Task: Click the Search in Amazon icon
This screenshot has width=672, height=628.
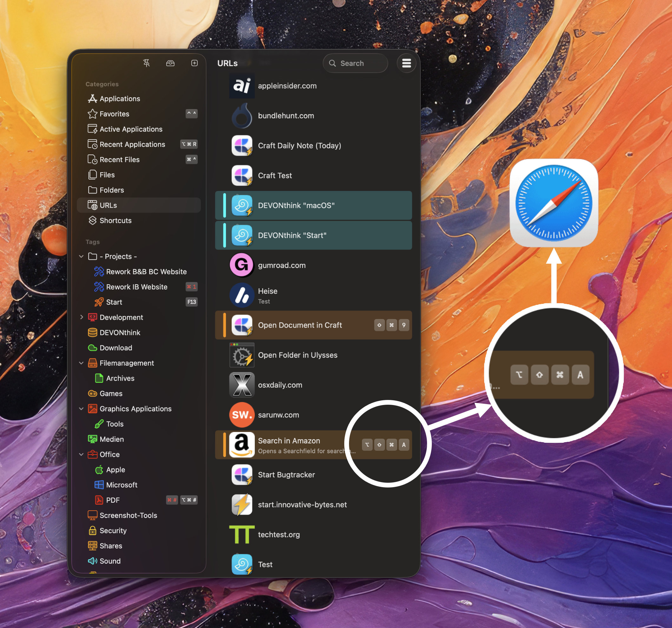Action: tap(241, 444)
